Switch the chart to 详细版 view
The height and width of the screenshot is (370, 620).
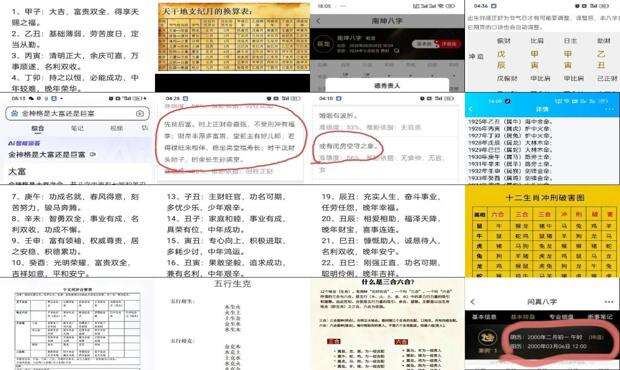(449, 44)
